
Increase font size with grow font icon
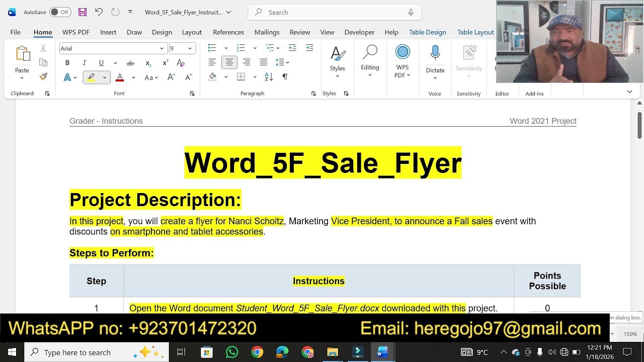171,77
